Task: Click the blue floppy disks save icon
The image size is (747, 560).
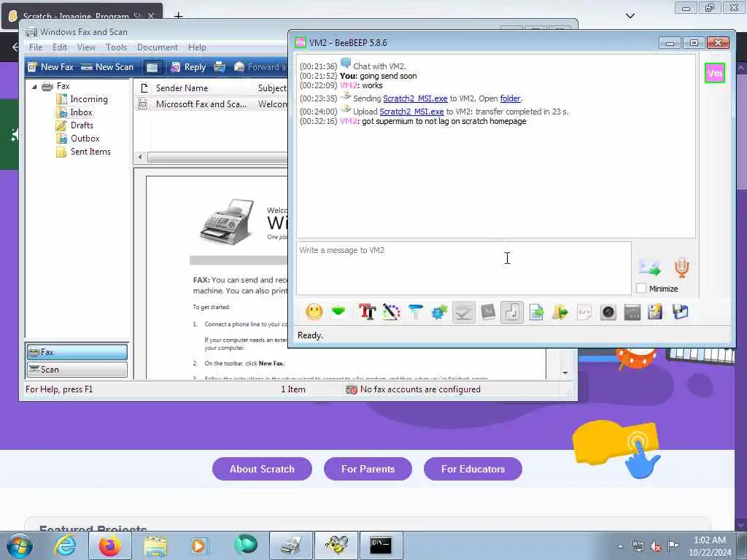Action: click(x=681, y=312)
